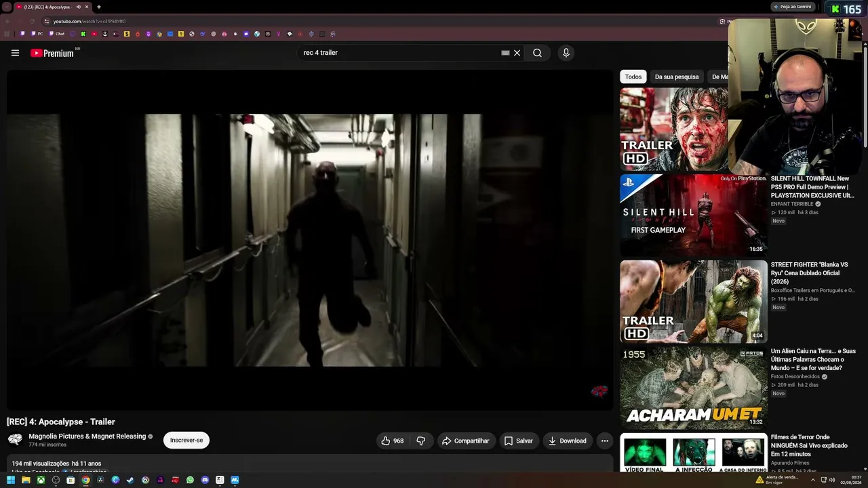Open WhatsApp from taskbar
Image resolution: width=868 pixels, height=488 pixels.
click(190, 480)
